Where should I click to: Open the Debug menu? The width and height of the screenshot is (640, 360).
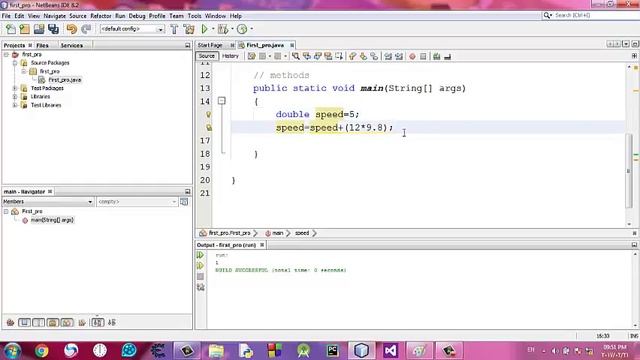[x=137, y=16]
